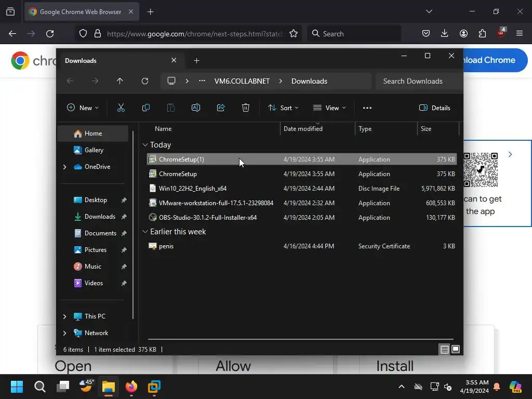Switch to large thumbnails view in status bar
Screen dimensions: 532x399
point(456,349)
